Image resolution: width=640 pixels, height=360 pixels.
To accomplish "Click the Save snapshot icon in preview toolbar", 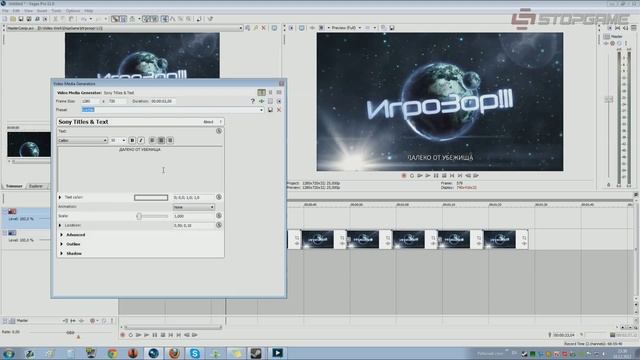I will (x=392, y=28).
